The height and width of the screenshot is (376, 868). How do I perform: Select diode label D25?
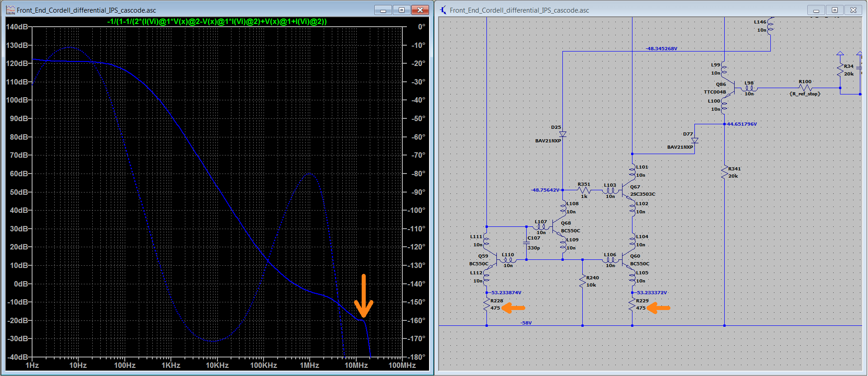click(x=556, y=127)
